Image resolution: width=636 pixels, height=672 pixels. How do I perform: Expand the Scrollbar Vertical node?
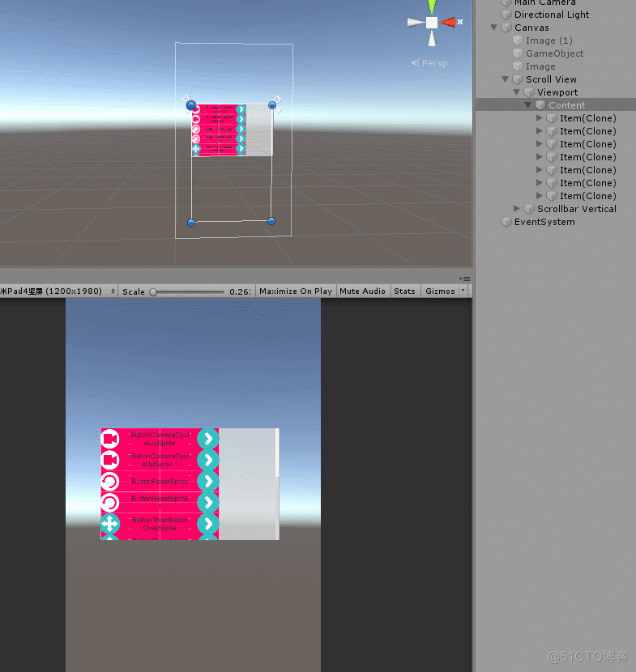point(517,208)
